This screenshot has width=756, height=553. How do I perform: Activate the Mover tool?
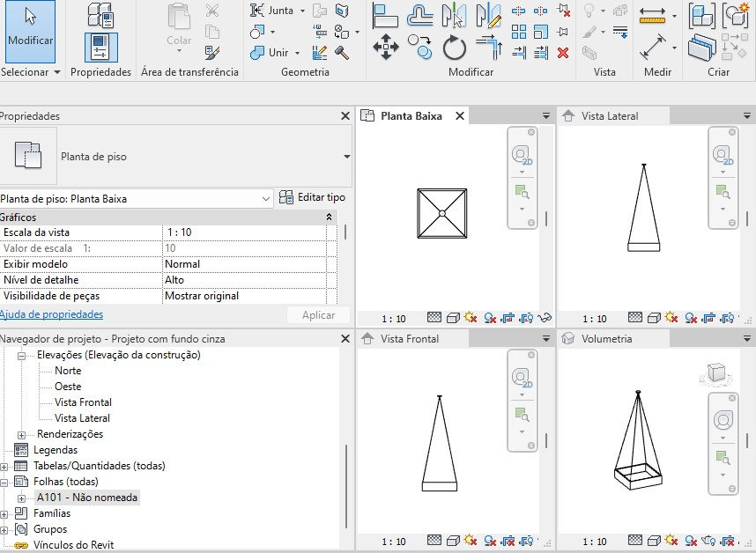click(386, 48)
